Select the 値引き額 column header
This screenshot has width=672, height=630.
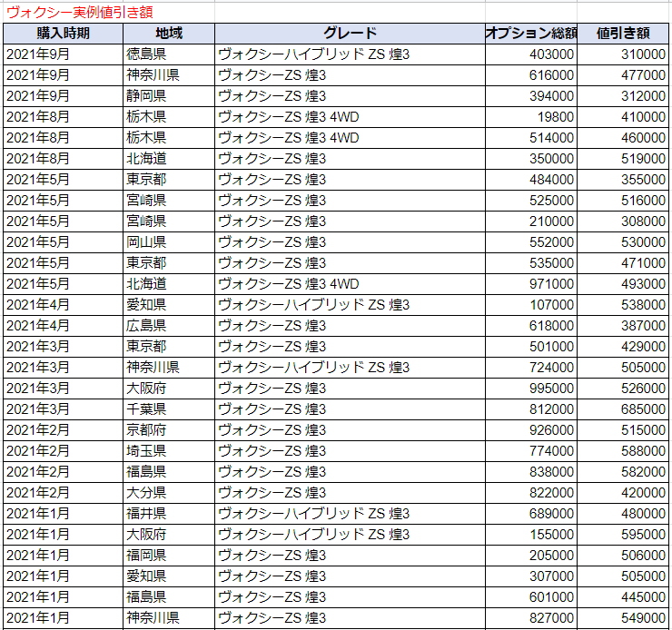(623, 34)
